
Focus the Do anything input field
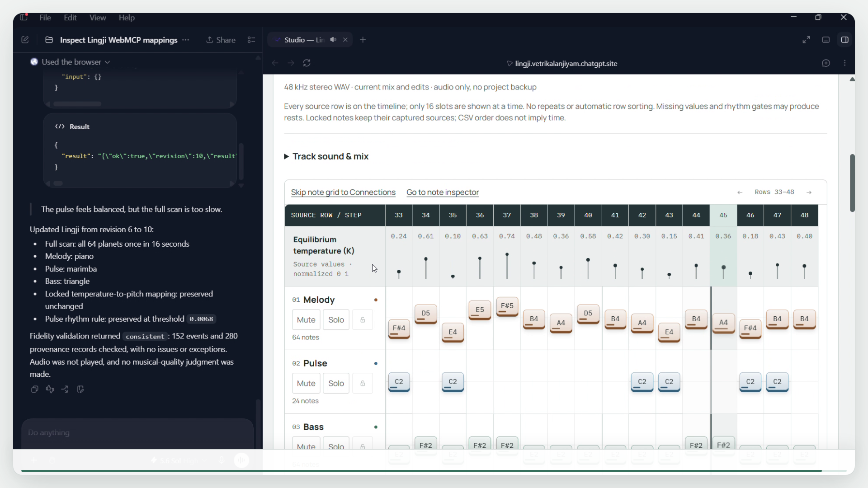[137, 432]
